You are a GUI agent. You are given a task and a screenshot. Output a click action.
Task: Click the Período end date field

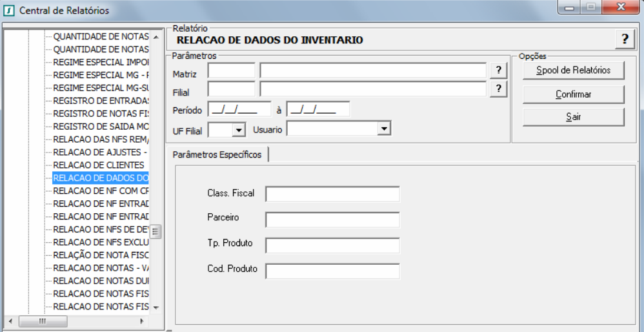[x=318, y=109]
